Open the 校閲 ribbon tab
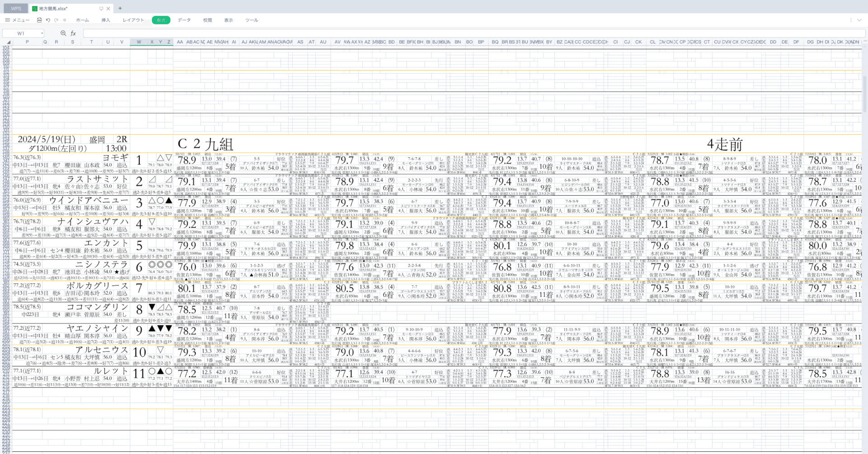The image size is (868, 454). click(x=208, y=20)
